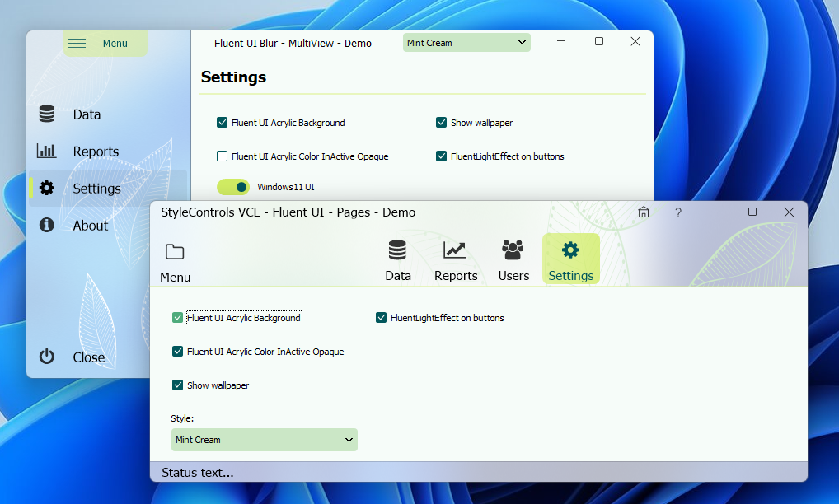The height and width of the screenshot is (504, 839).
Task: Click the Menu label in Pages Demo toolbar
Action: (175, 278)
